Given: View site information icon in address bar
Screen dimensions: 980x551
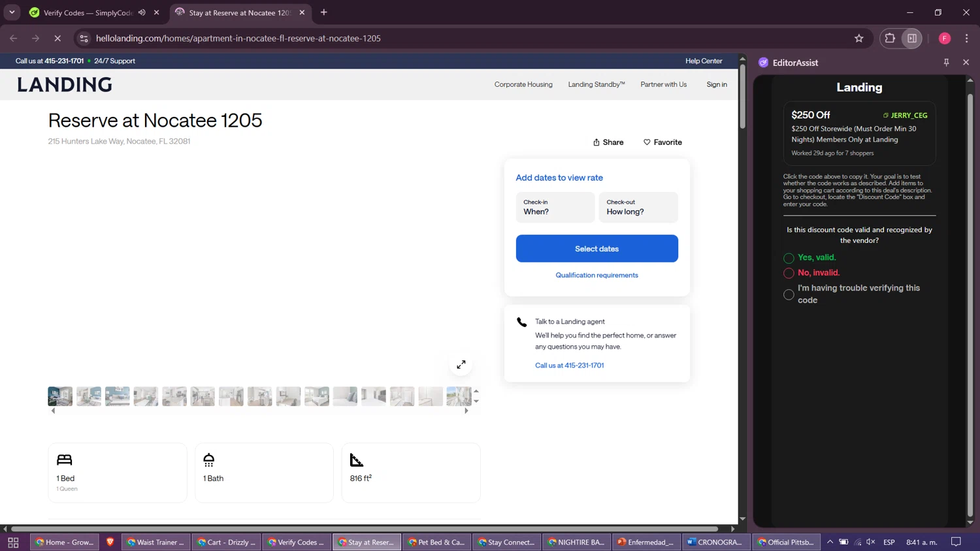Looking at the screenshot, I should pyautogui.click(x=84, y=39).
